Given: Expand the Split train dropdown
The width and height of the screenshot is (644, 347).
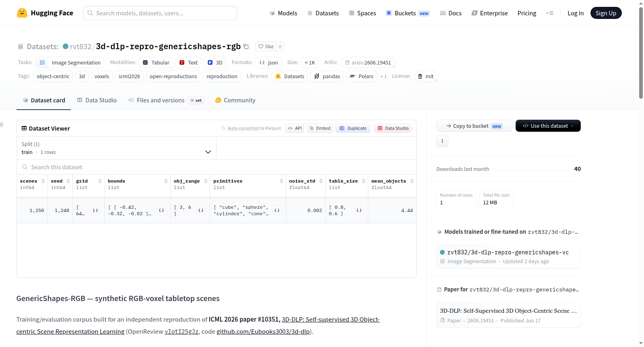Looking at the screenshot, I should click(116, 148).
